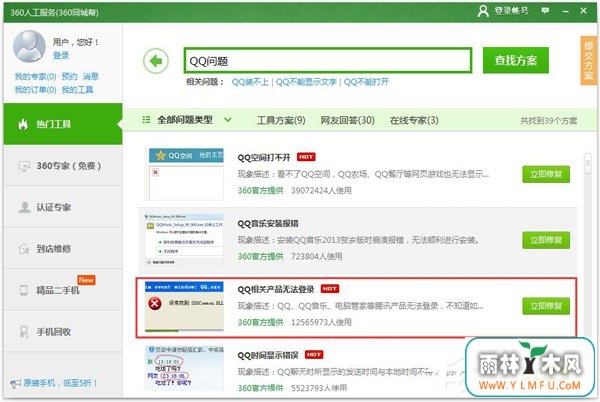
Task: Click the title QQ空间打不开
Action: tap(264, 158)
